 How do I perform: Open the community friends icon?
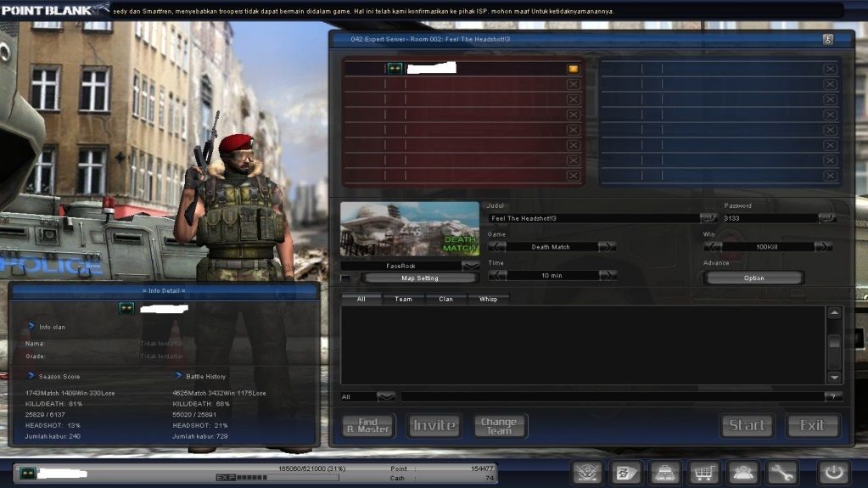click(x=742, y=473)
